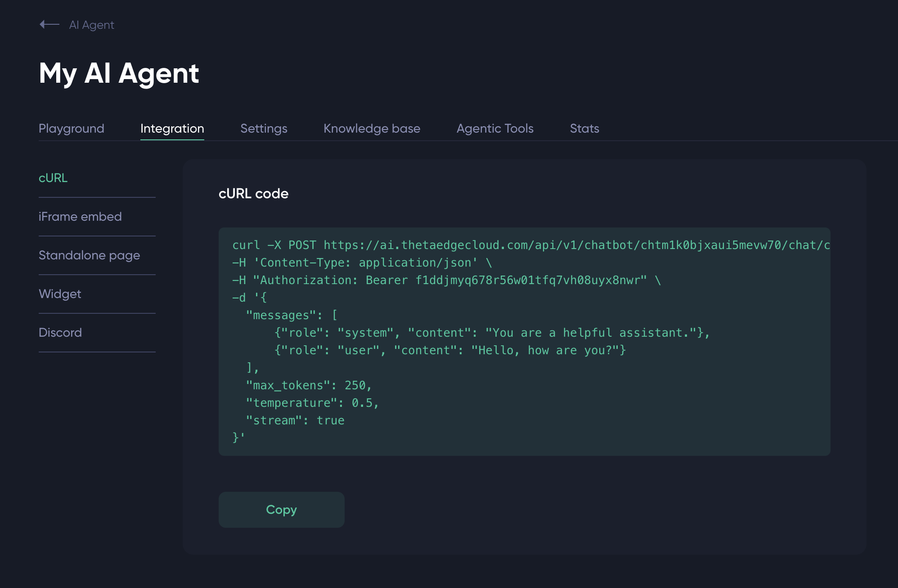Viewport: 898px width, 588px height.
Task: Click the Authorization Bearer token line
Action: click(446, 280)
